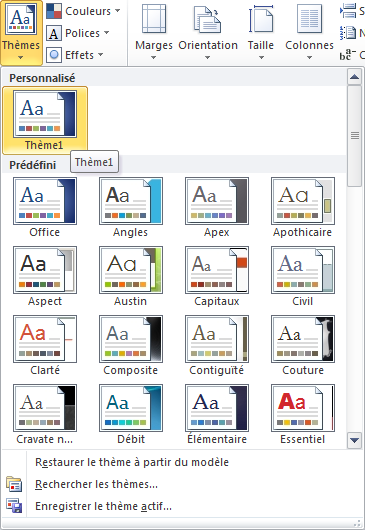365x530 pixels.
Task: Click the Colonnes icon
Action: 309,19
